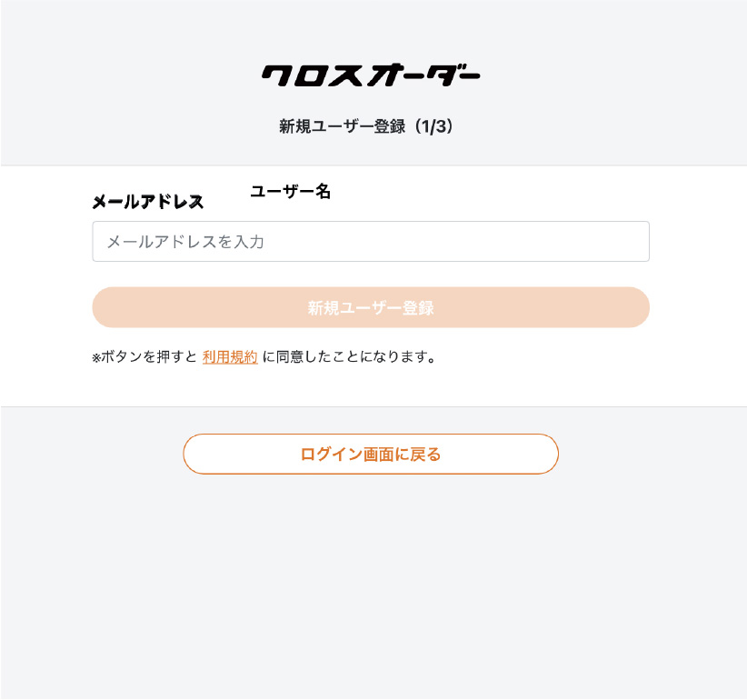Open the 利用規約 link
The width and height of the screenshot is (747, 700).
click(x=230, y=357)
